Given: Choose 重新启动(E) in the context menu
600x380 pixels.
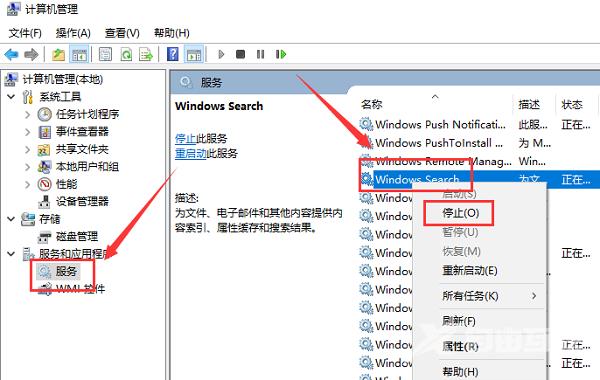Looking at the screenshot, I should pos(470,271).
